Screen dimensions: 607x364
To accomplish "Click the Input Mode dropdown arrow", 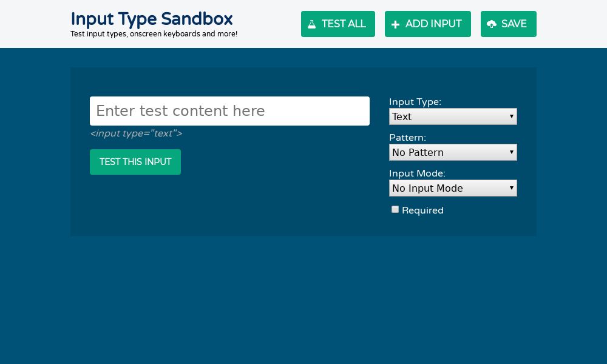I will (512, 188).
